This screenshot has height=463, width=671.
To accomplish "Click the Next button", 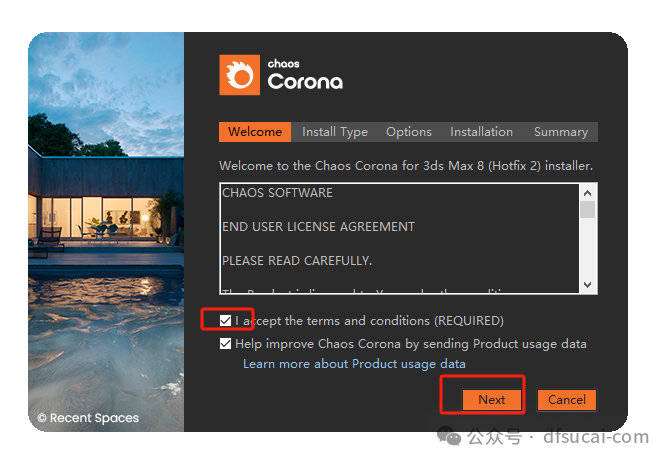I will click(x=492, y=400).
